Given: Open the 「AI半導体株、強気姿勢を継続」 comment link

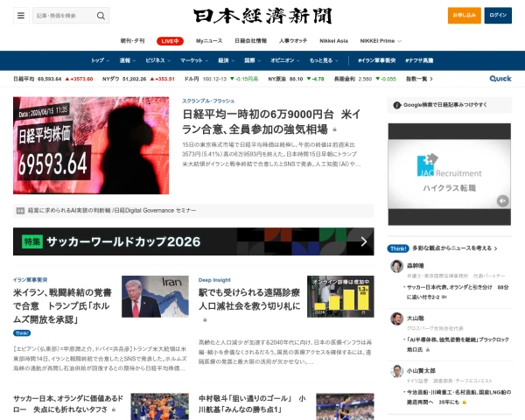Looking at the screenshot, I should pos(458,344).
